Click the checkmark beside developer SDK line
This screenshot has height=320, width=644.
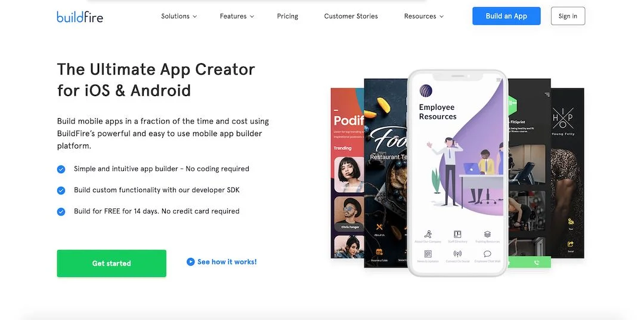61,190
